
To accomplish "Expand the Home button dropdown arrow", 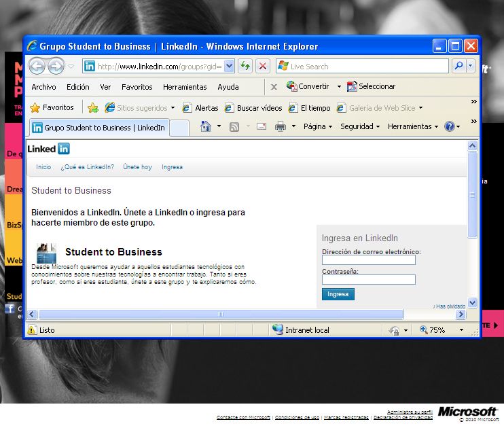I will [219, 126].
